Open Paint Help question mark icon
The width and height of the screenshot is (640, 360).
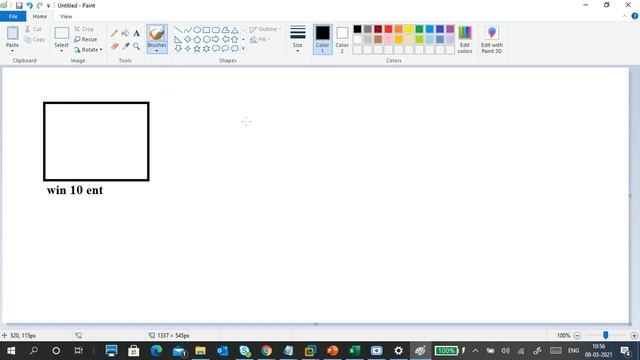pyautogui.click(x=635, y=16)
